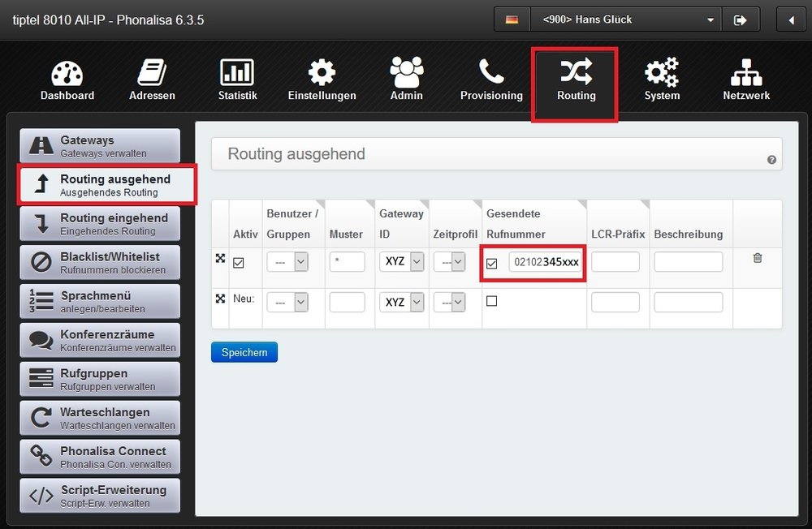This screenshot has height=529, width=812.
Task: Uncheck Gesendete Rufnummer checkbox in first row
Action: pos(491,263)
